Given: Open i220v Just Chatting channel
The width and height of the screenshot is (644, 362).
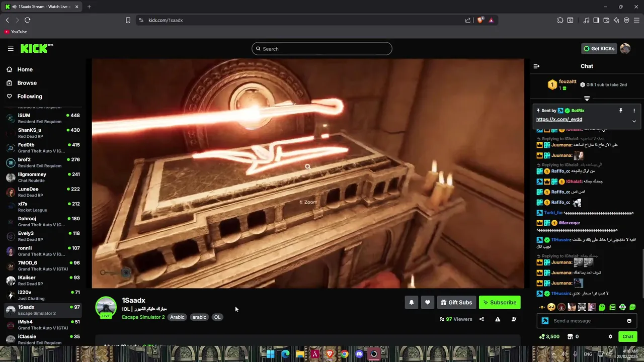Looking at the screenshot, I should point(43,295).
